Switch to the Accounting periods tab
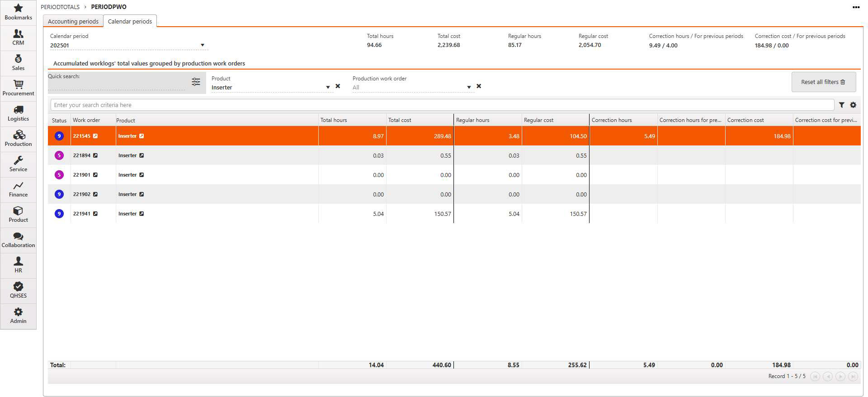Screen dimensions: 868x397 (73, 21)
